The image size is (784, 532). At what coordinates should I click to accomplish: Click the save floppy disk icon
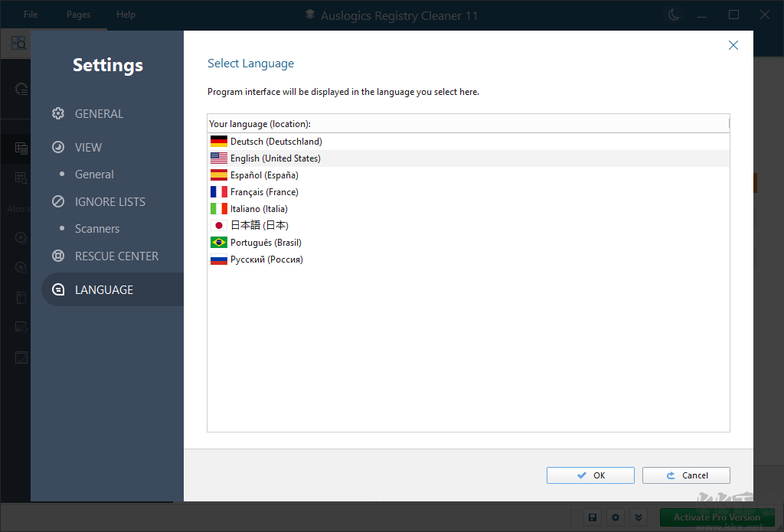pyautogui.click(x=593, y=517)
